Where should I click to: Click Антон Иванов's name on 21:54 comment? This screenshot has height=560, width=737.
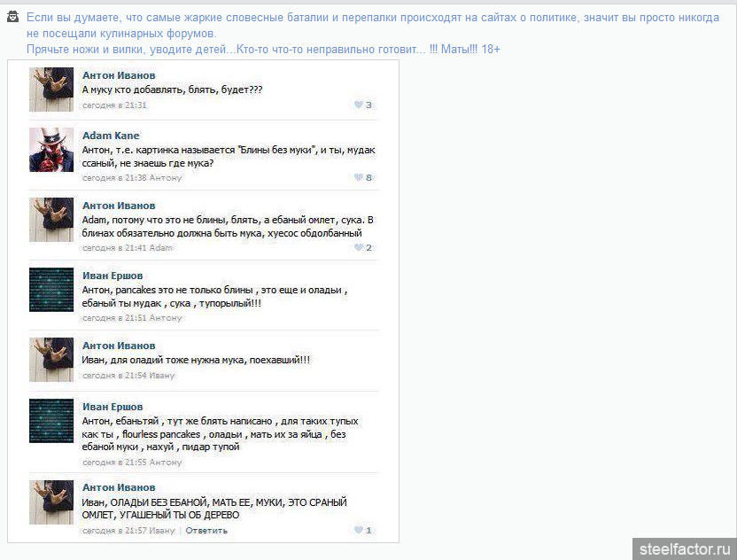[119, 346]
